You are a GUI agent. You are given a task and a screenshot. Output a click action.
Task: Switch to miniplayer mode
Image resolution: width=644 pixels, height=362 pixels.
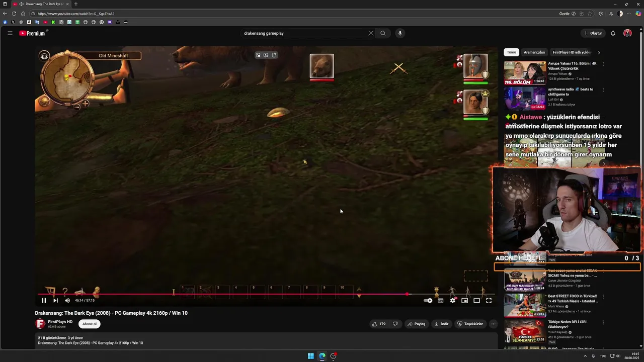[465, 301]
